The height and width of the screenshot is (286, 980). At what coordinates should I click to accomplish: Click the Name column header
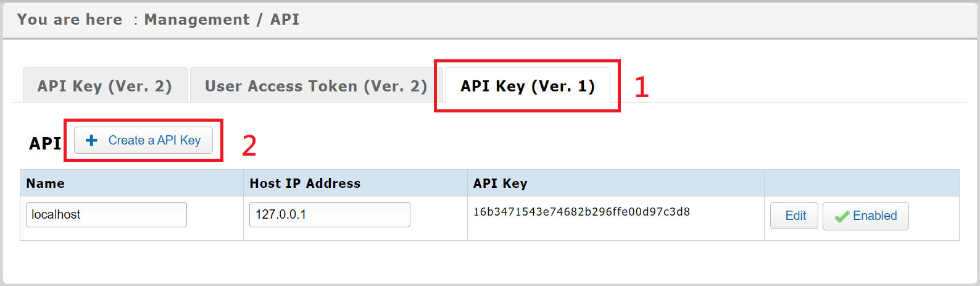45,183
